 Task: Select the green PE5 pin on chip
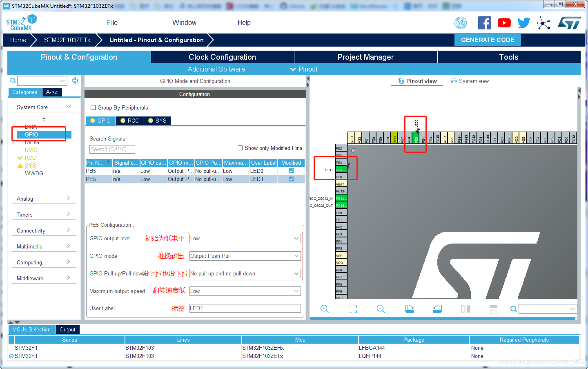click(x=341, y=170)
